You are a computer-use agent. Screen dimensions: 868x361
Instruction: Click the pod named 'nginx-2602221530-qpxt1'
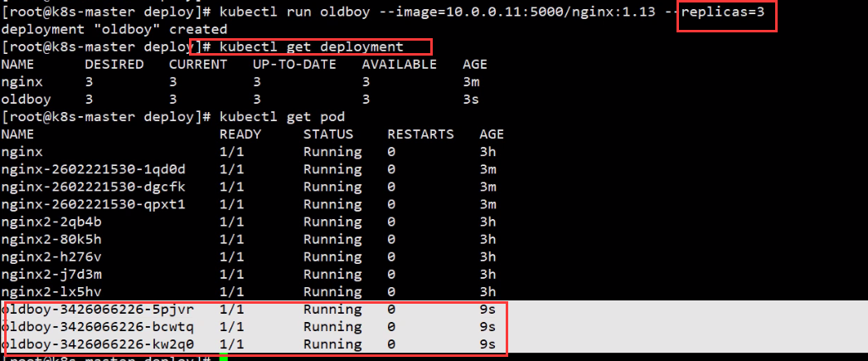coord(93,205)
